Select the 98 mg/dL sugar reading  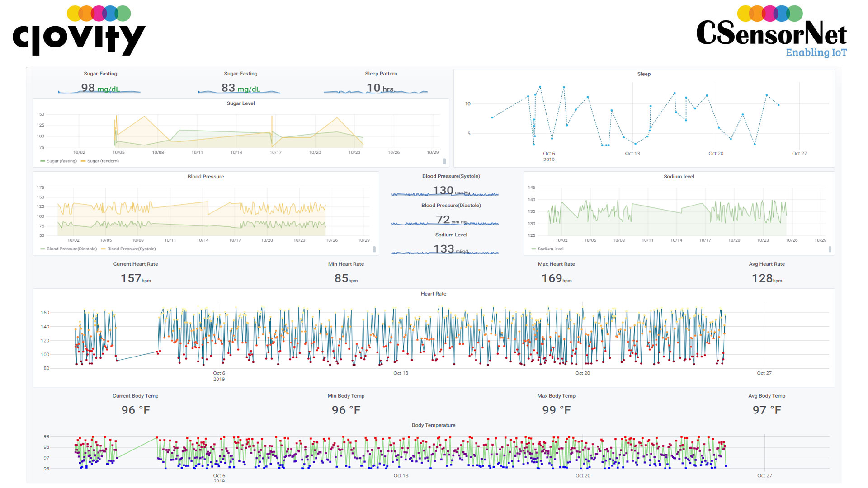point(100,88)
